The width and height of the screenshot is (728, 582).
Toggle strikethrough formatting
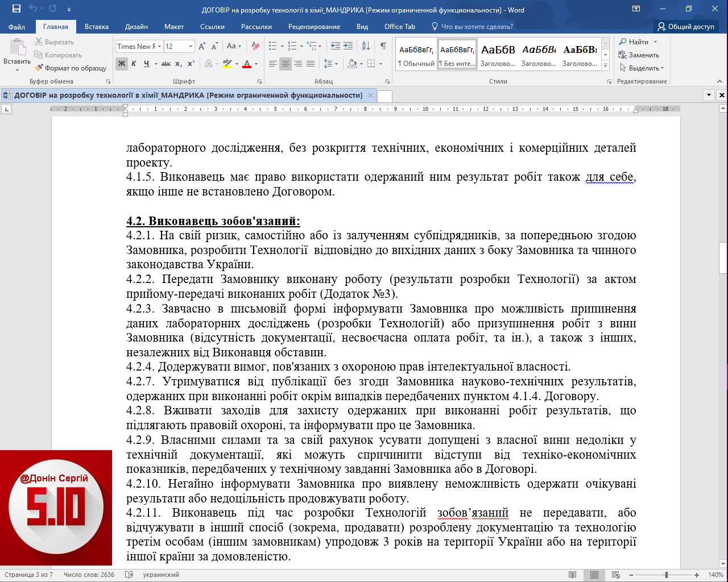(x=166, y=64)
